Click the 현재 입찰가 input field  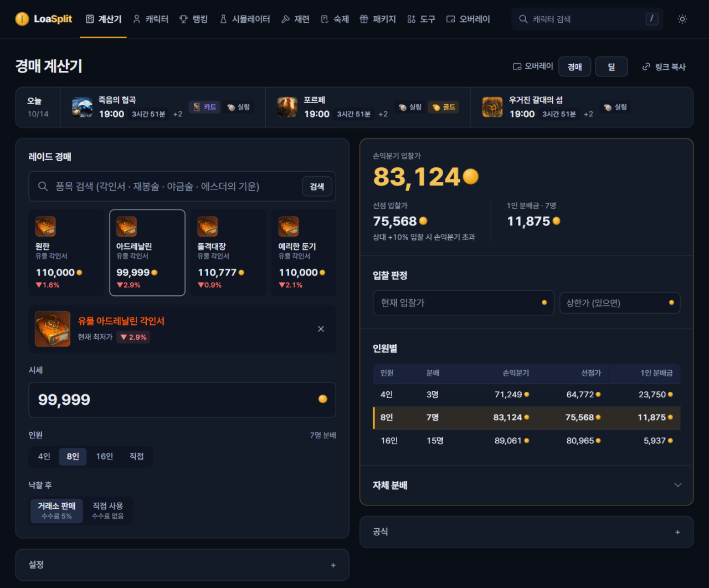pos(464,303)
